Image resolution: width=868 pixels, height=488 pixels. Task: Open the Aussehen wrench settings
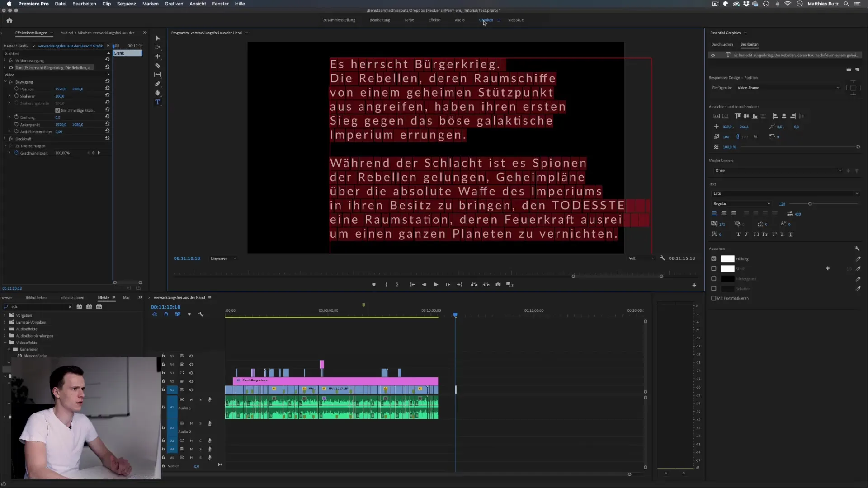[857, 249]
